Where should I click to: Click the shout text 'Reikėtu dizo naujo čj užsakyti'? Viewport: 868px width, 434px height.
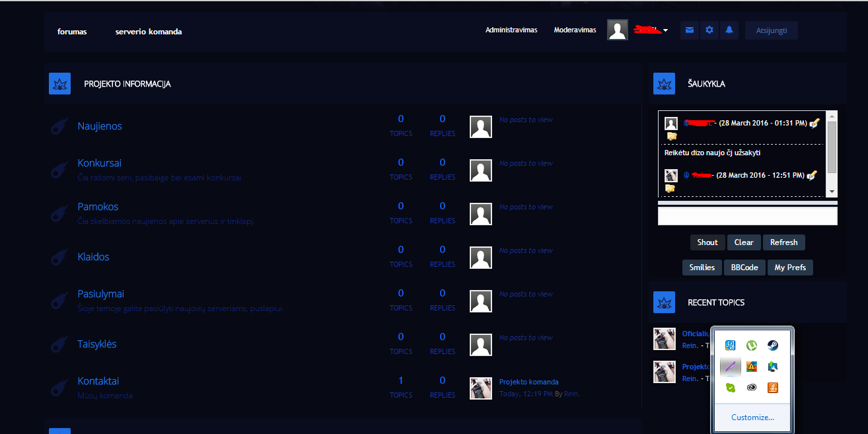tap(713, 153)
